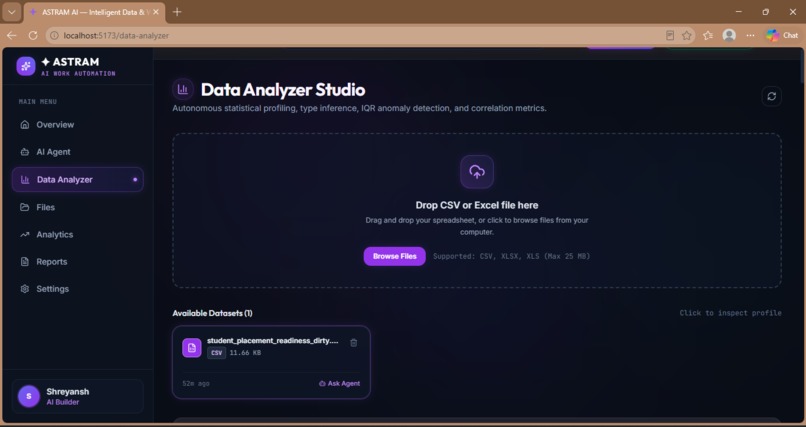Add page to favorites with star icon
This screenshot has width=806, height=427.
tap(687, 35)
